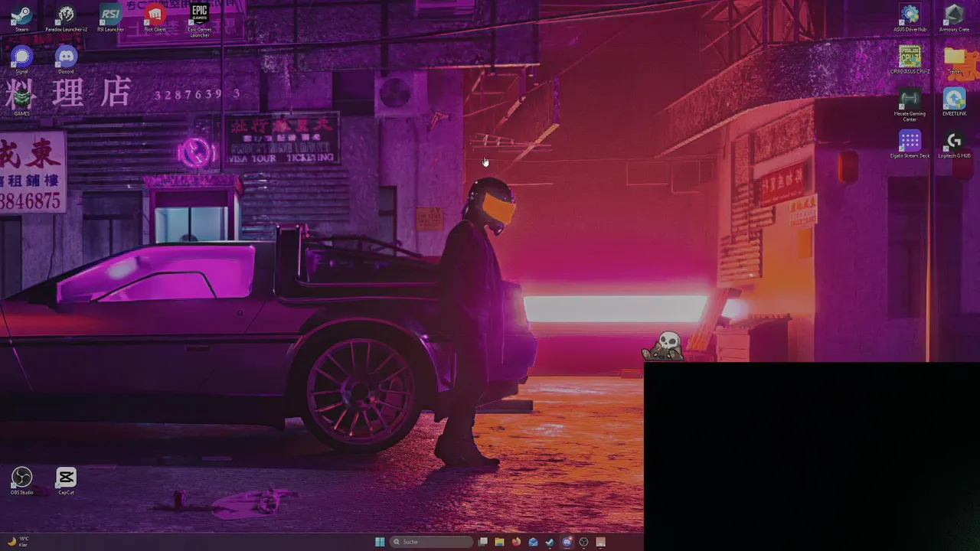This screenshot has height=551, width=980.
Task: Select the CPUID ASUS CPU-Z shortcut
Action: (910, 60)
